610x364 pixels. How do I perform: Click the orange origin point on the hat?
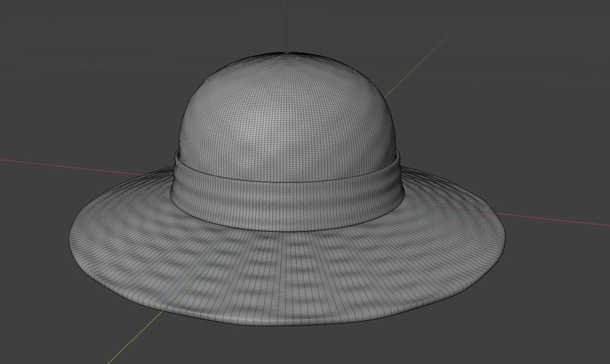pyautogui.click(x=287, y=190)
